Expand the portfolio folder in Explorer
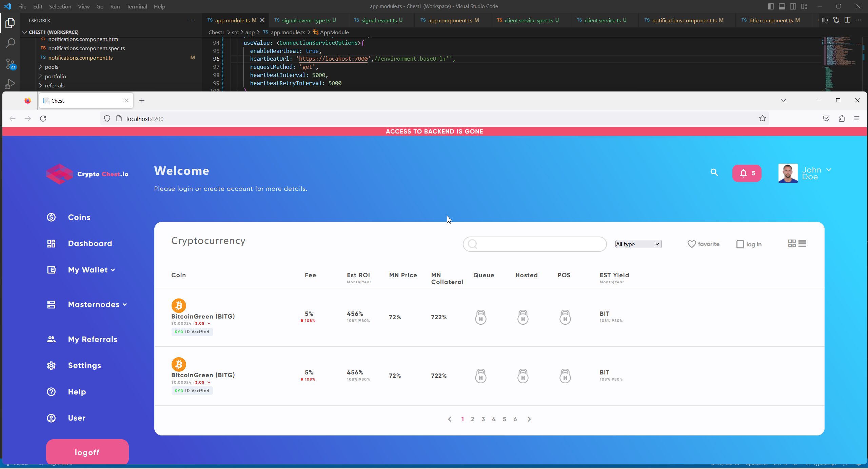Image resolution: width=868 pixels, height=469 pixels. click(55, 76)
